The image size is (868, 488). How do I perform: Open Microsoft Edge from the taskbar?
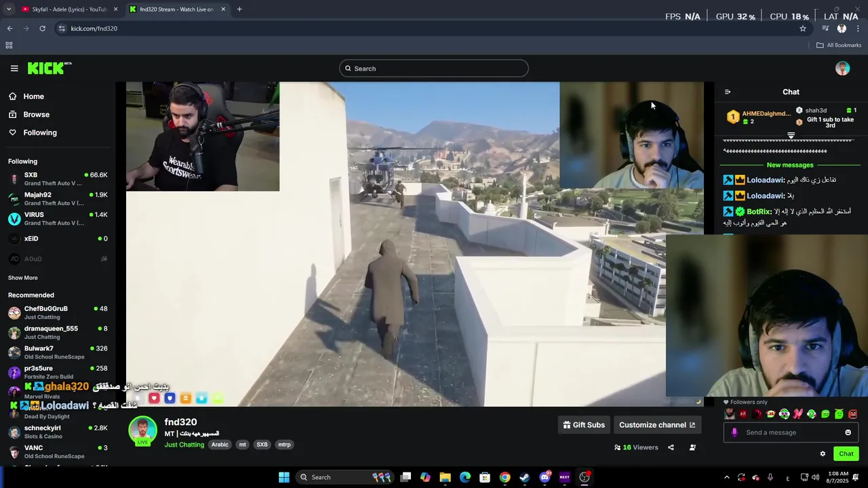[465, 477]
